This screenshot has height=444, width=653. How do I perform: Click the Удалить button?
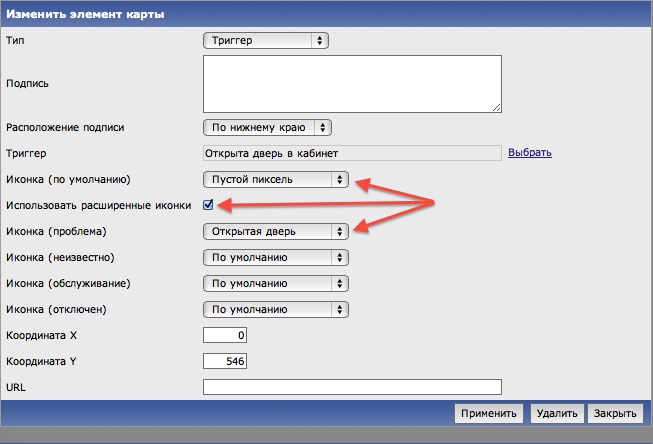pyautogui.click(x=555, y=413)
